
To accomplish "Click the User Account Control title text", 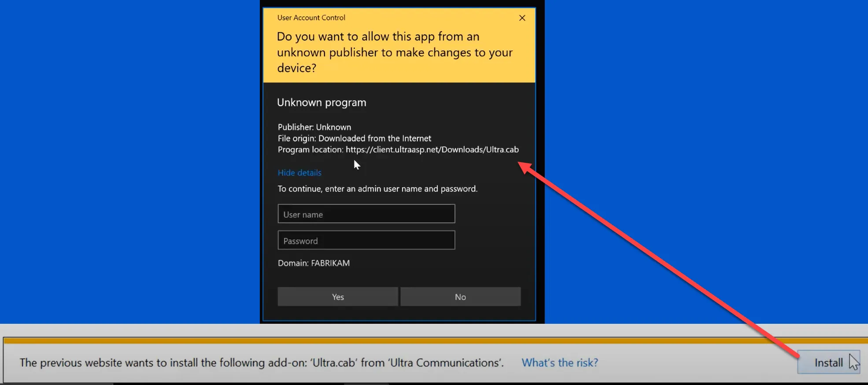I will tap(311, 18).
